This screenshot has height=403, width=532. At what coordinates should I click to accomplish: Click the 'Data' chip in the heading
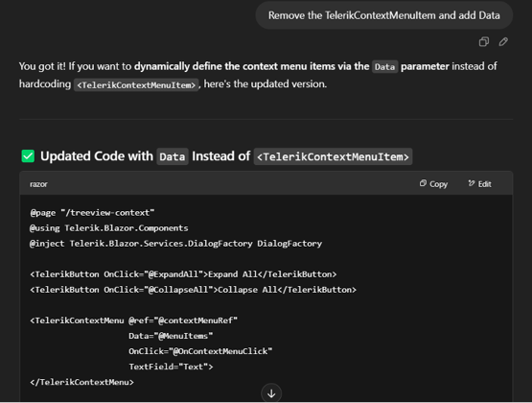[x=173, y=156]
